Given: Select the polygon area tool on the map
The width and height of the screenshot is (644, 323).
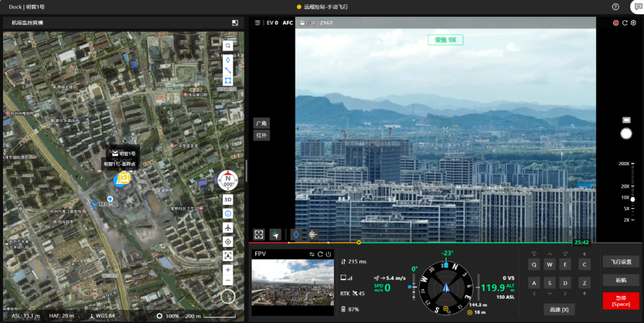Looking at the screenshot, I should 228,80.
